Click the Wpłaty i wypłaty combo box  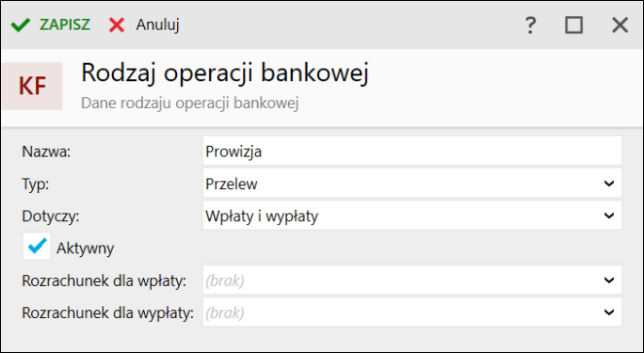tap(412, 216)
